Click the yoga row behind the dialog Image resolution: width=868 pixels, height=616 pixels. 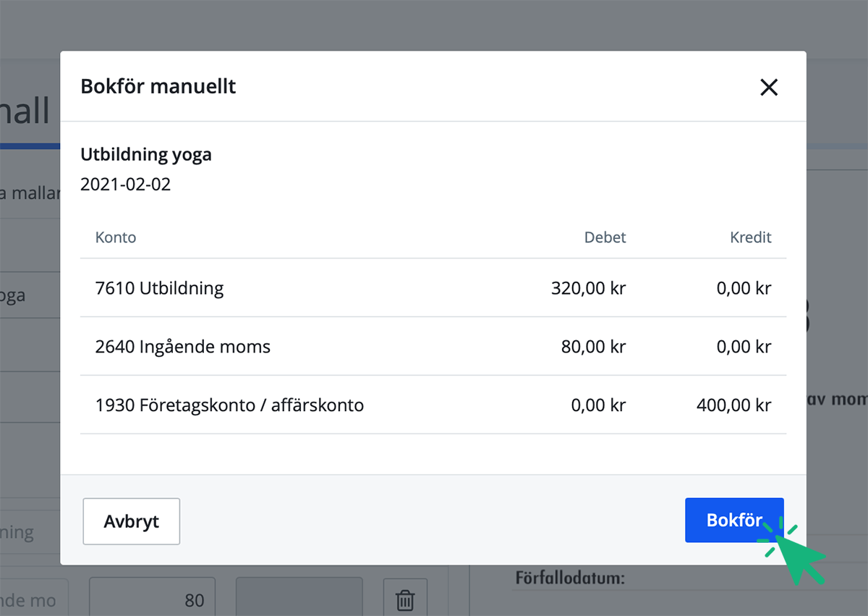click(13, 295)
